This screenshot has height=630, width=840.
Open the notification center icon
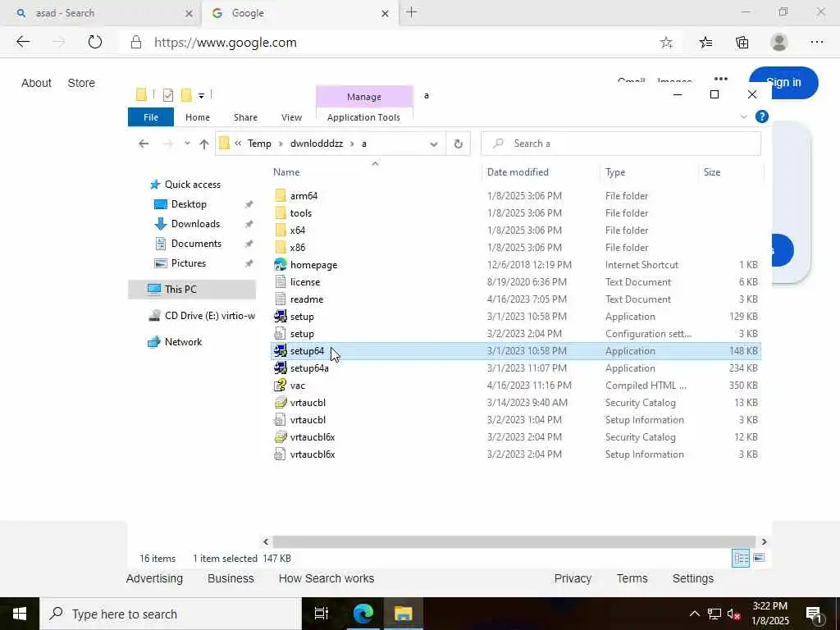click(814, 614)
